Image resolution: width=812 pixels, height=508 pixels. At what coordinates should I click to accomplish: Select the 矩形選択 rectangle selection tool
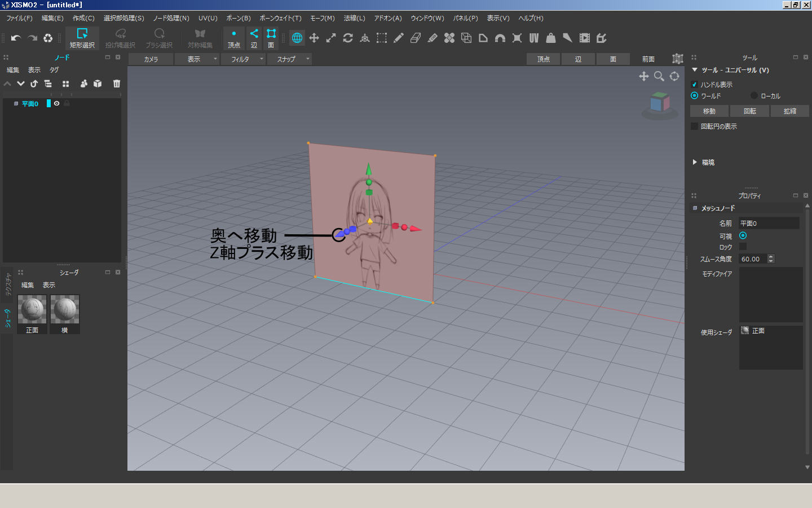(82, 38)
